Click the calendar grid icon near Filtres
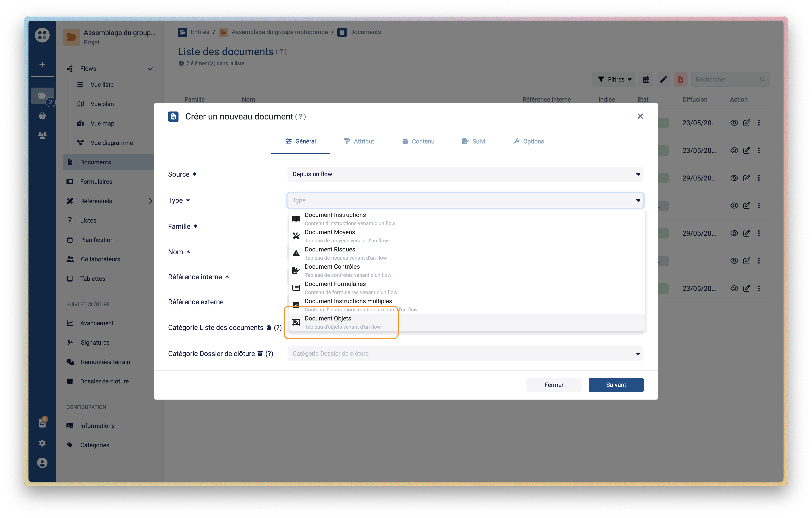Viewport: 812px width, 518px height. click(646, 79)
